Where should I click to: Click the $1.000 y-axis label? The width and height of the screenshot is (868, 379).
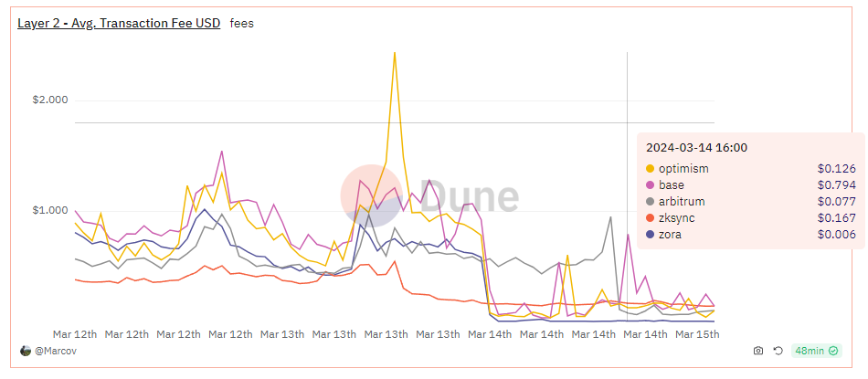[x=50, y=210]
